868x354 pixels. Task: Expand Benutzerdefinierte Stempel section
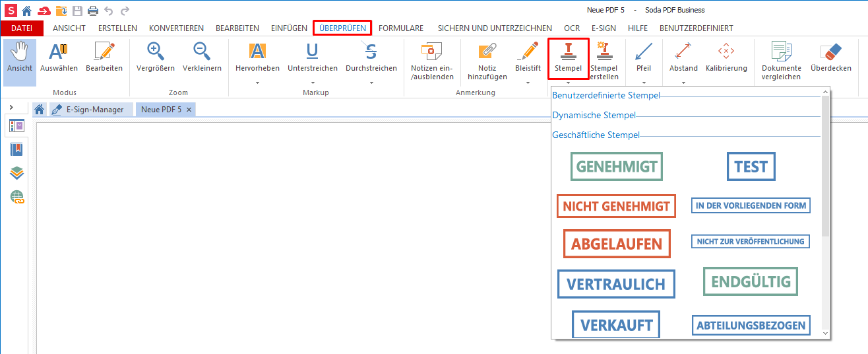(x=606, y=96)
